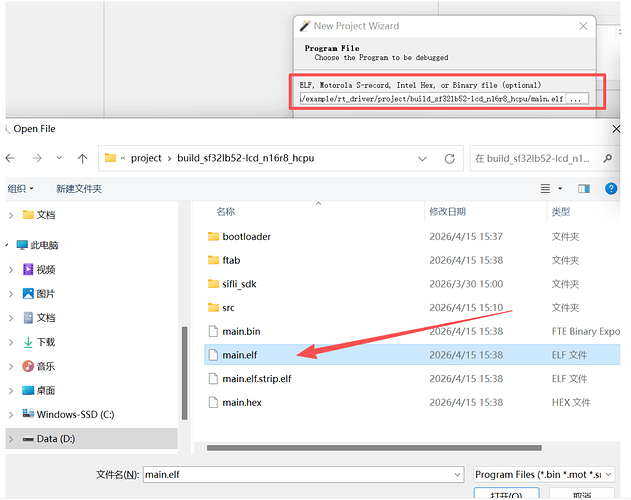The height and width of the screenshot is (500, 631).
Task: Click the browse ellipsis button in wizard
Action: (577, 99)
